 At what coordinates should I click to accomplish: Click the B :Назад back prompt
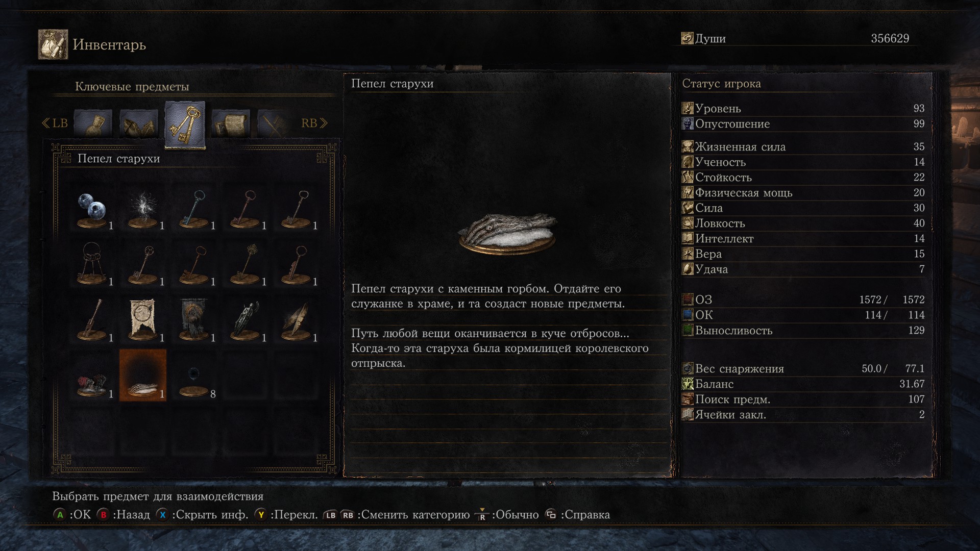click(123, 515)
